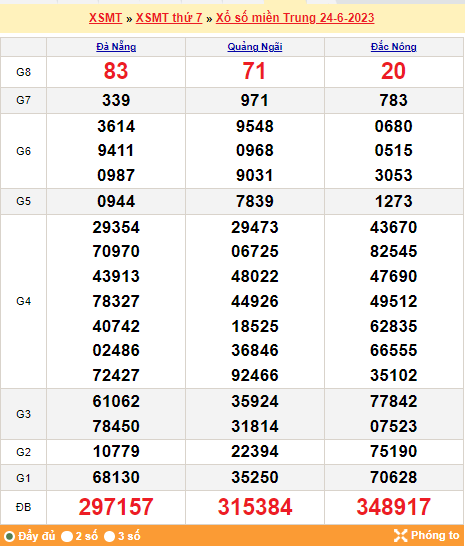Open the Đà Nẵng province link
The image size is (465, 546).
pos(116,47)
